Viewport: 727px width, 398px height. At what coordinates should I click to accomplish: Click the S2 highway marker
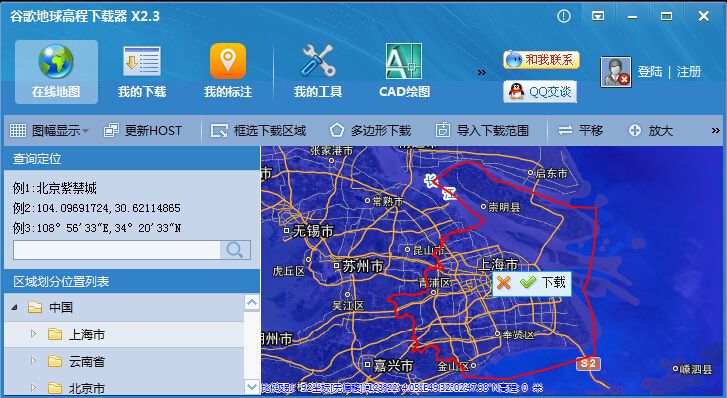coord(588,363)
